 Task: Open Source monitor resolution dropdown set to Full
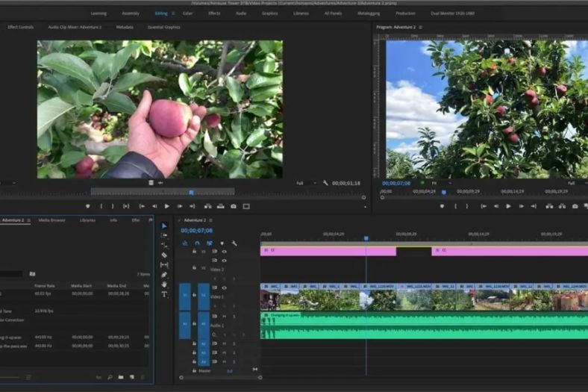tap(304, 183)
